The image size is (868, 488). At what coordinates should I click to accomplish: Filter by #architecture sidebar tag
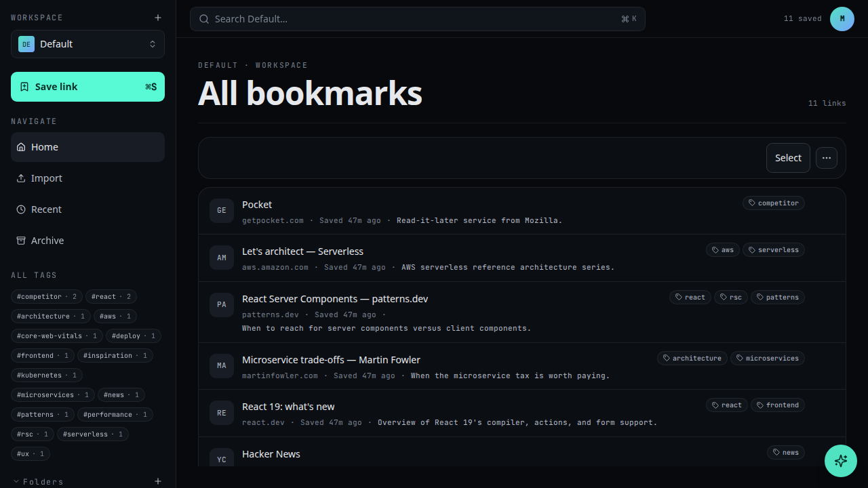pos(51,317)
